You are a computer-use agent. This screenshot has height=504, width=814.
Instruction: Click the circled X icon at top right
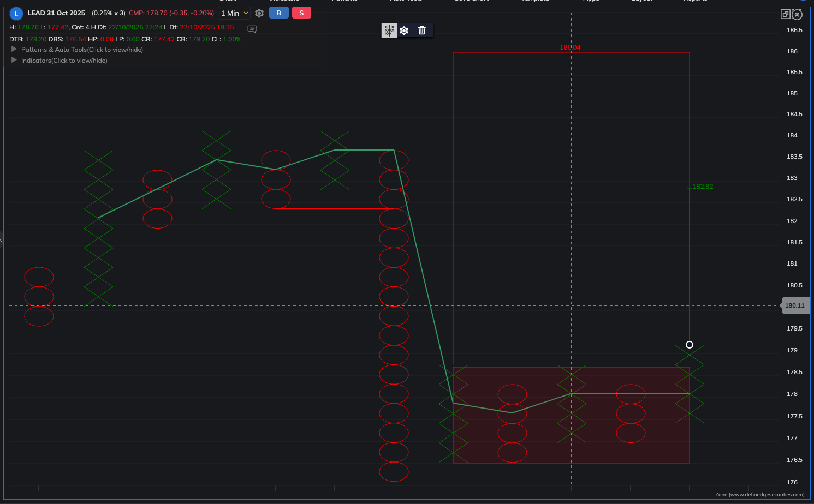coord(797,15)
